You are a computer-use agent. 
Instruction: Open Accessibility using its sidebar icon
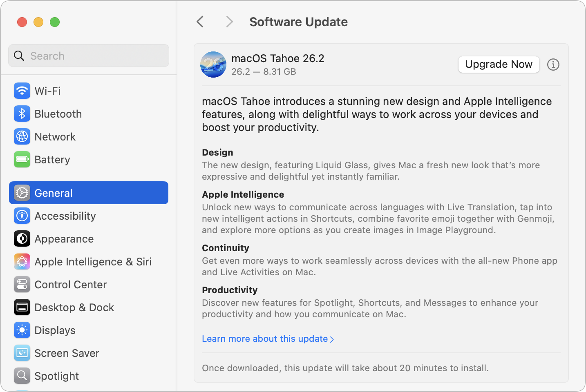[22, 216]
